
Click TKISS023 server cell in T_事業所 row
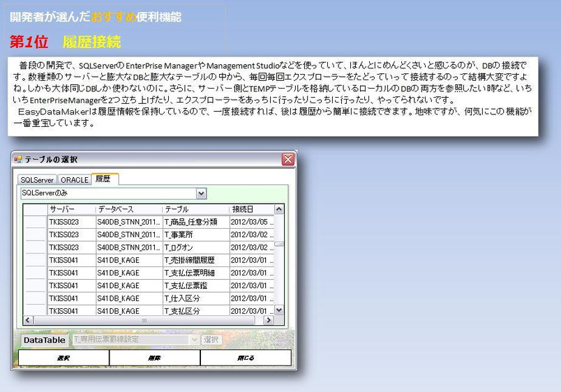coord(72,234)
